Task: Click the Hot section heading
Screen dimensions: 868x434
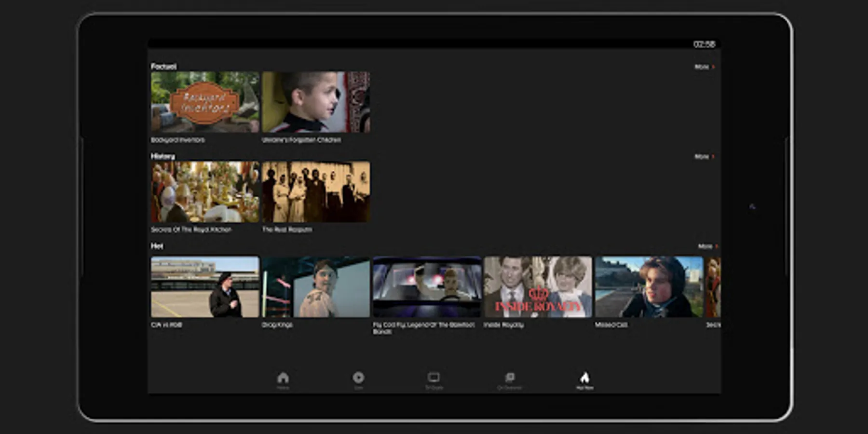Action: pyautogui.click(x=157, y=246)
